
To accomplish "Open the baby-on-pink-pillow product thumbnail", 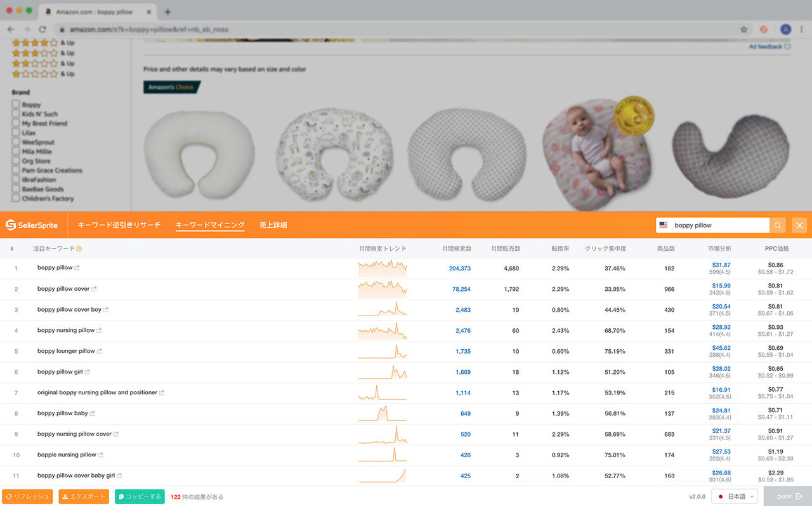I will pos(598,152).
